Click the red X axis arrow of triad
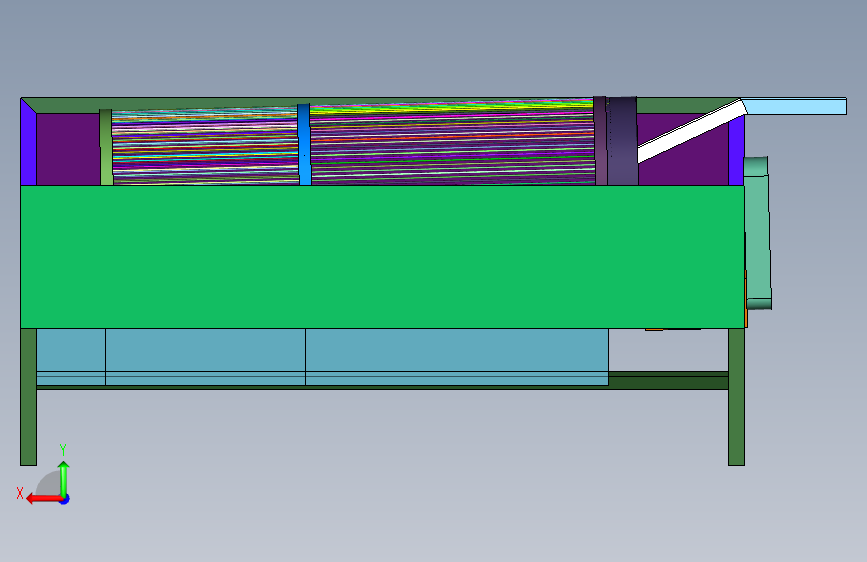 [x=44, y=499]
